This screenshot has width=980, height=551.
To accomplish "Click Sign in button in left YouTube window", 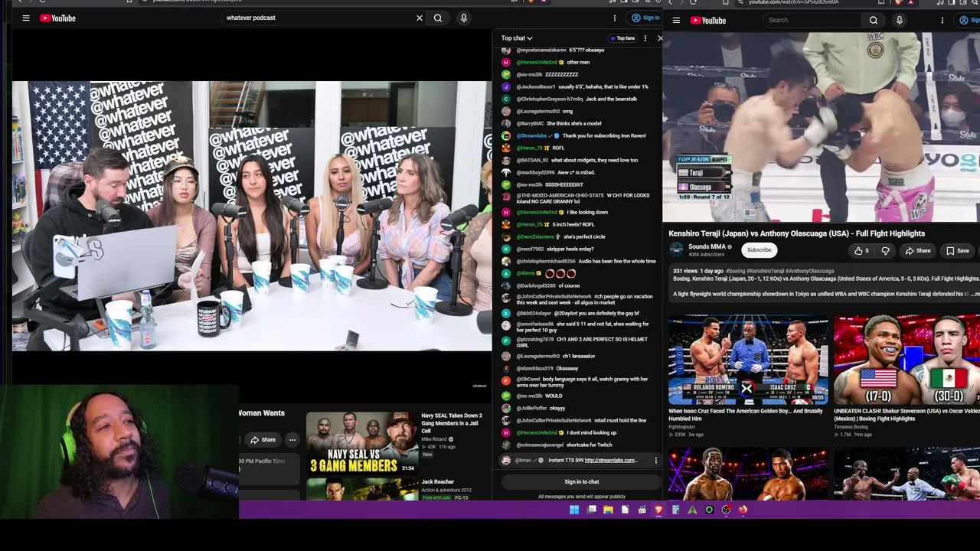I will coord(645,18).
